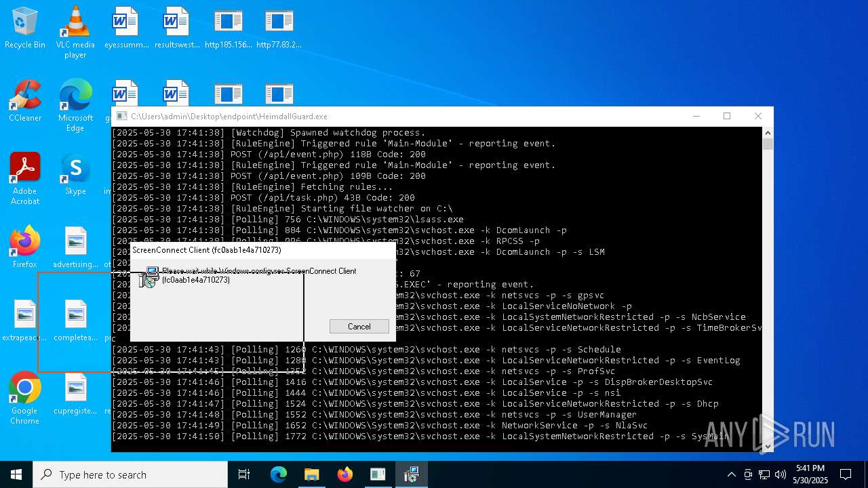This screenshot has width=868, height=488.
Task: Click the '[Watchdog] Spawned watchdog process' log line
Action: pyautogui.click(x=269, y=133)
